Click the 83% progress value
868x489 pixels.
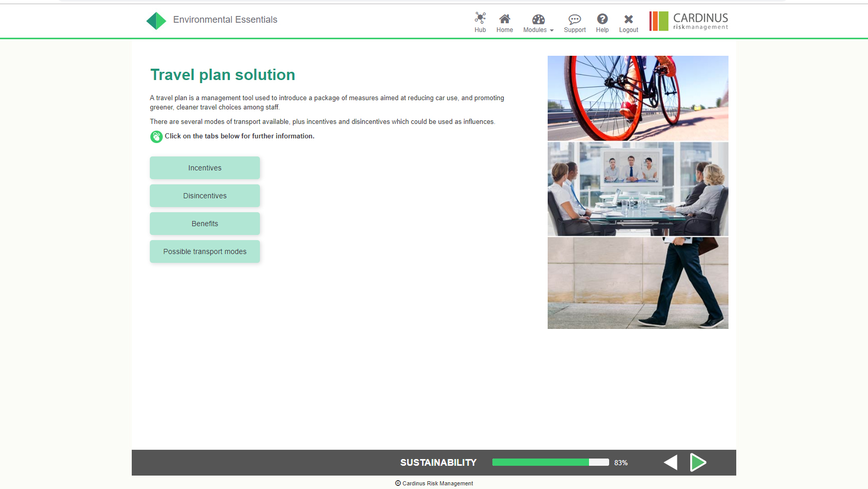click(621, 463)
